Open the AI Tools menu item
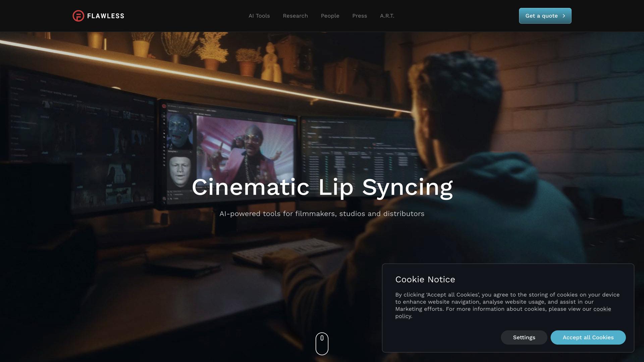The height and width of the screenshot is (362, 644). click(259, 16)
